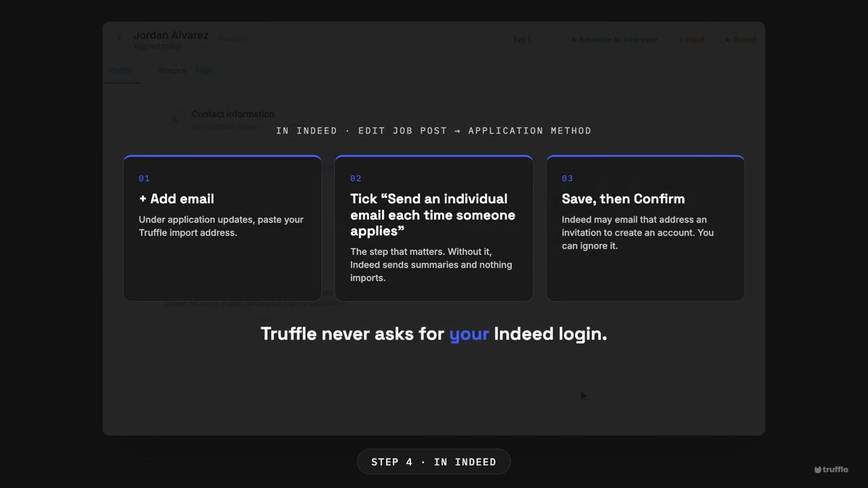Click 'Tick Send an individual email' card heading
Viewport: 868px width, 488px height.
tap(433, 215)
